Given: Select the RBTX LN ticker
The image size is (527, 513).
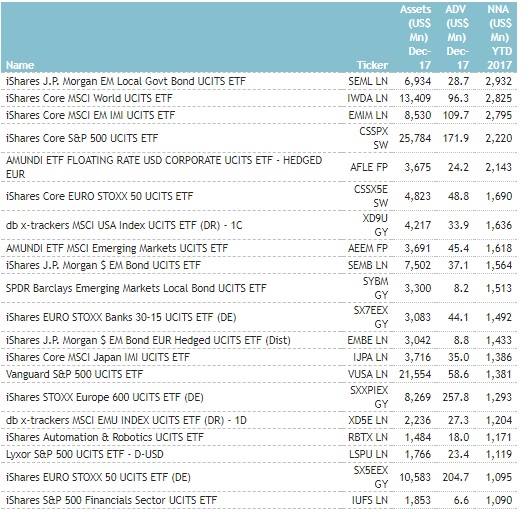Looking at the screenshot, I should 368,437.
